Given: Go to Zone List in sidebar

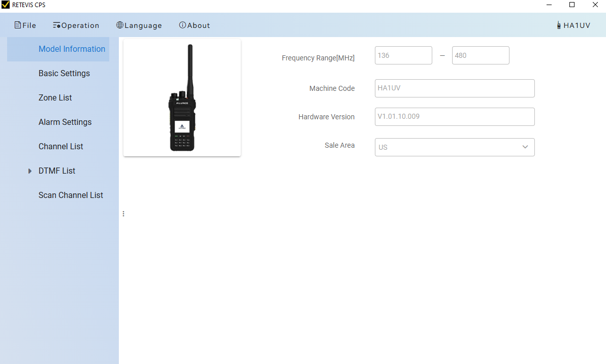Looking at the screenshot, I should (55, 98).
